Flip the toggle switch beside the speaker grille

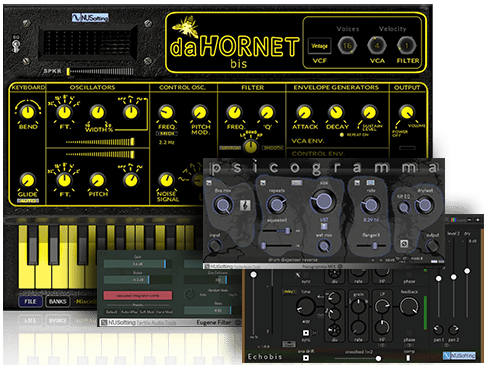(16, 45)
